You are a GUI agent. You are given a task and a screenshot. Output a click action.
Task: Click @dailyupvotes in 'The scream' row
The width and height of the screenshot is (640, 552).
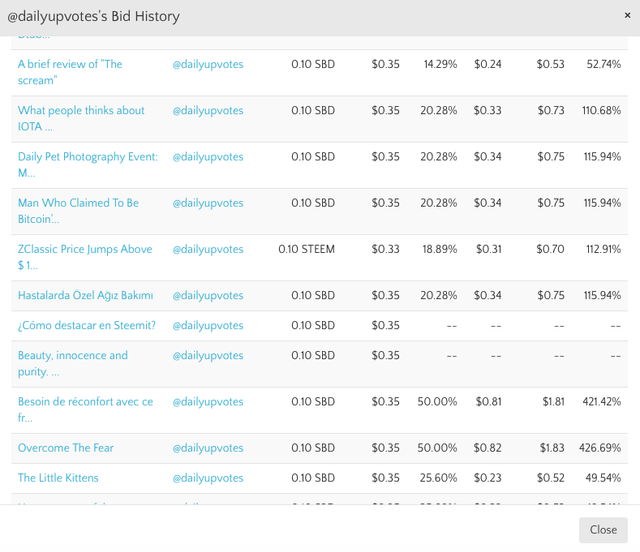pos(208,64)
